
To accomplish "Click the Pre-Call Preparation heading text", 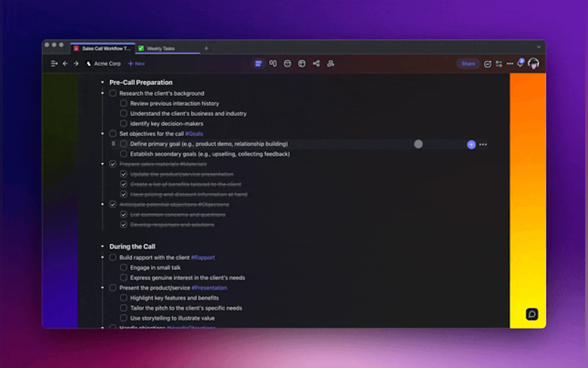I will (141, 82).
